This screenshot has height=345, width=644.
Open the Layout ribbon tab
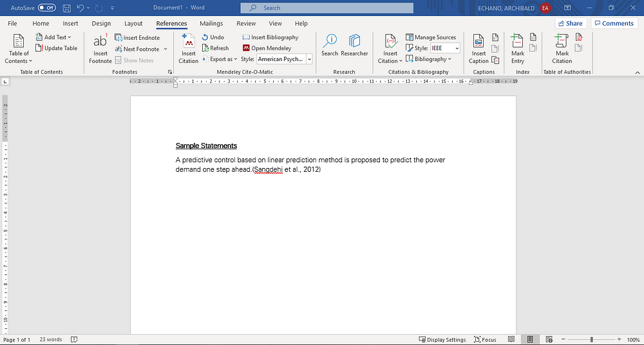point(133,24)
